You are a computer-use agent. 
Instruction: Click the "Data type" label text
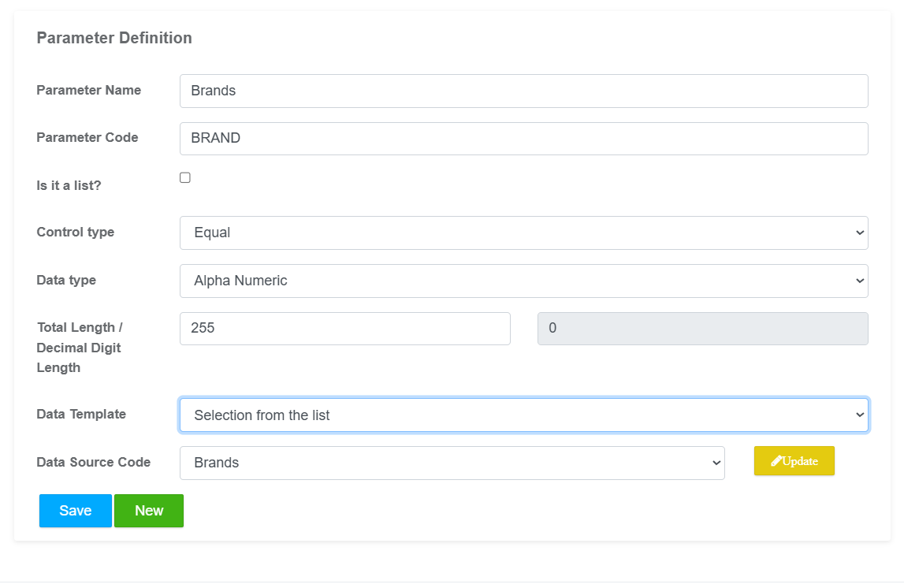click(x=66, y=281)
